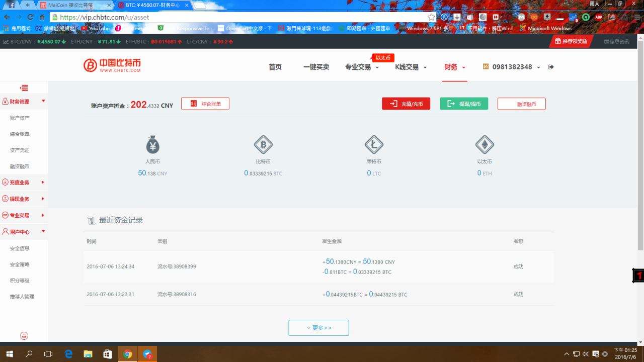The height and width of the screenshot is (362, 644).
Task: Click the Bitcoin diamond icon
Action: (263, 145)
